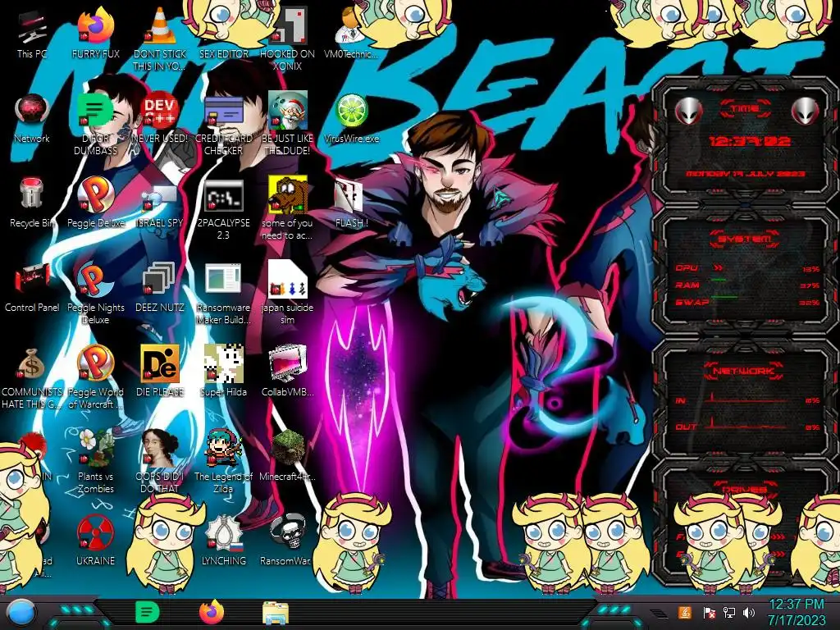Select the VirusWire.exe lime icon
840x630 pixels.
click(351, 111)
